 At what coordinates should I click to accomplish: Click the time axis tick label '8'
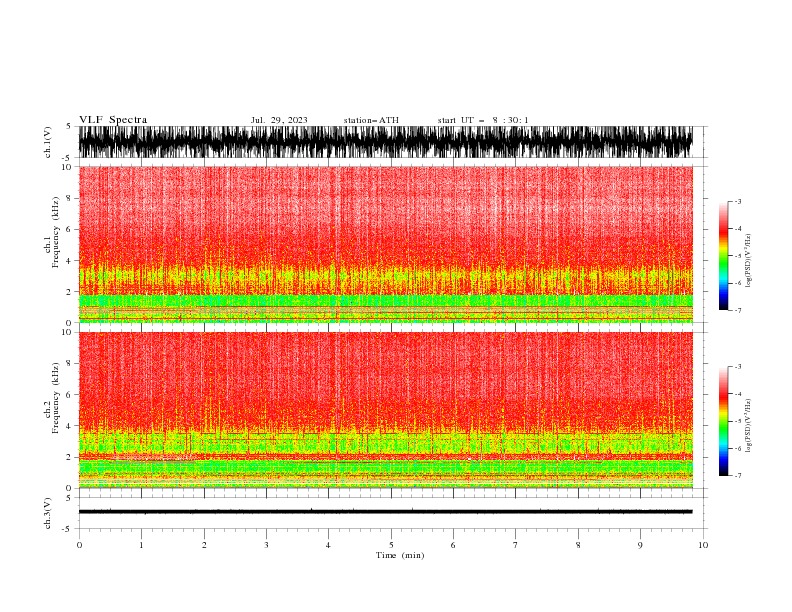(578, 545)
